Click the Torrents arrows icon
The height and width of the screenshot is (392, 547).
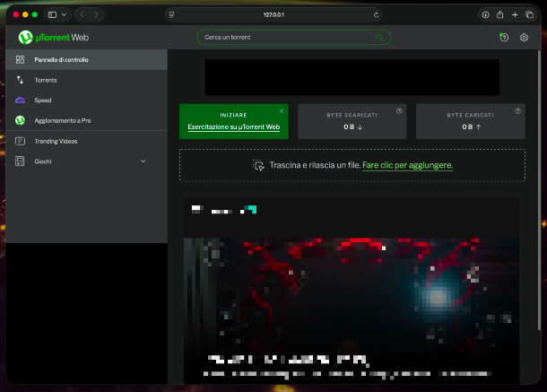(x=20, y=80)
